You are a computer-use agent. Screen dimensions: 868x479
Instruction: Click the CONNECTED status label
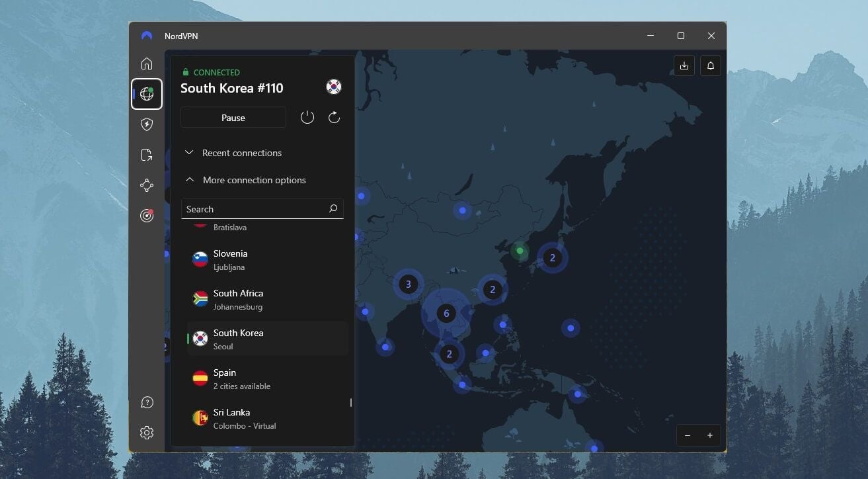[217, 73]
